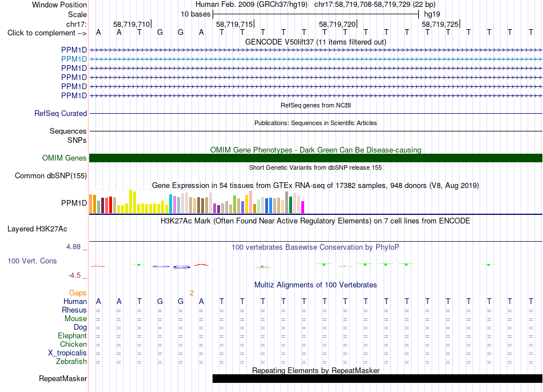Click the GENCODE V50lift37 track title

(x=316, y=42)
